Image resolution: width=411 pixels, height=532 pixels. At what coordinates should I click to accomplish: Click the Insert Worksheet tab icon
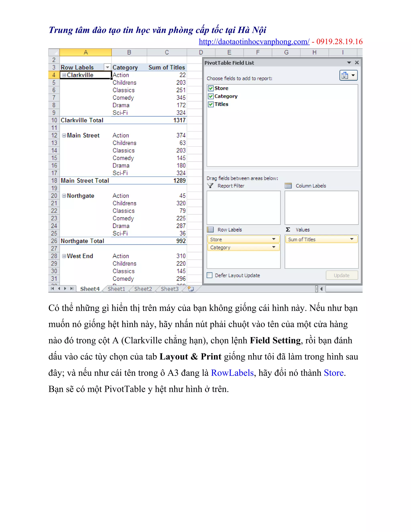click(x=191, y=289)
